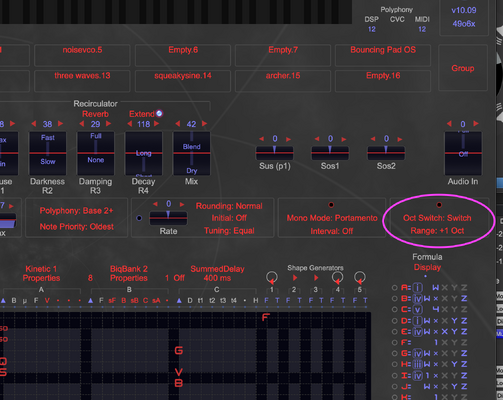The height and width of the screenshot is (400, 503).
Task: Click Shape Generator 4 circular icon
Action: tap(337, 277)
